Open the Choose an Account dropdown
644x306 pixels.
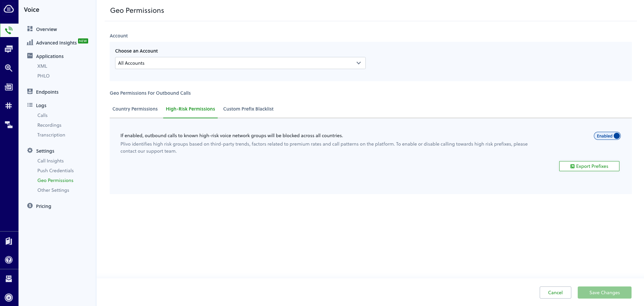click(240, 63)
